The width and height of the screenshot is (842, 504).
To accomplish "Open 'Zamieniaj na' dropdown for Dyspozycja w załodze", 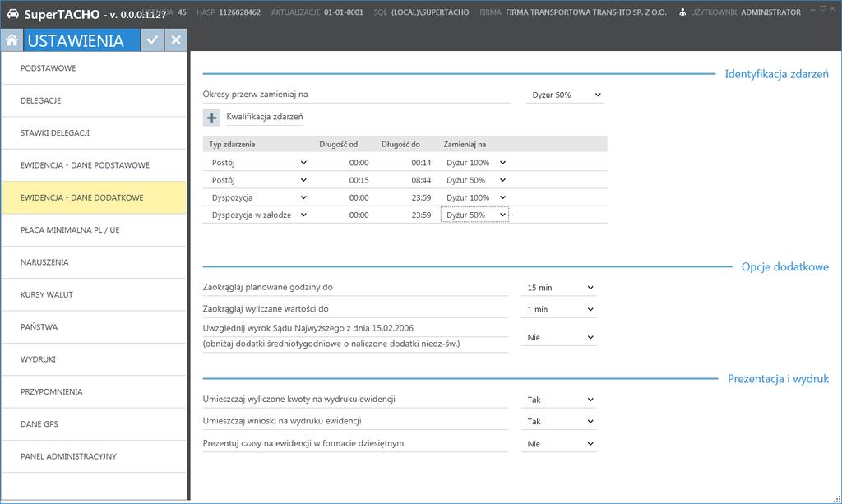I will [474, 215].
